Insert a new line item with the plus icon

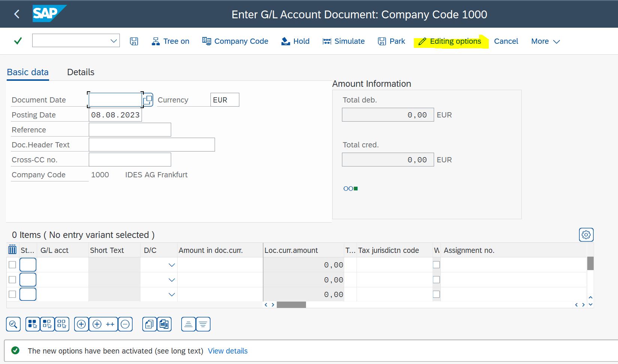[x=81, y=324]
